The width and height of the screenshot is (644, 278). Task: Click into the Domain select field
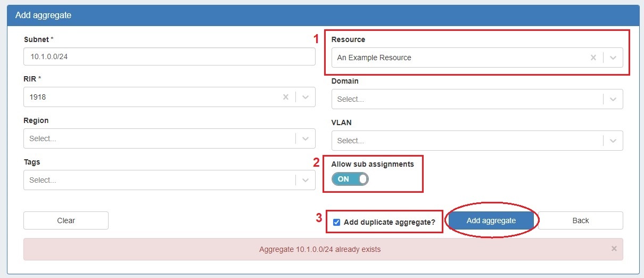466,99
